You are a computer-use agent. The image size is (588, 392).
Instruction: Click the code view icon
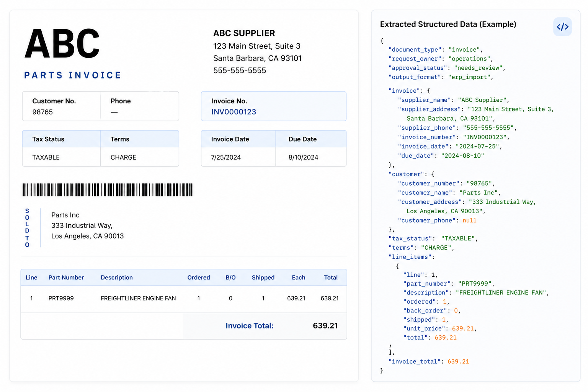point(562,27)
